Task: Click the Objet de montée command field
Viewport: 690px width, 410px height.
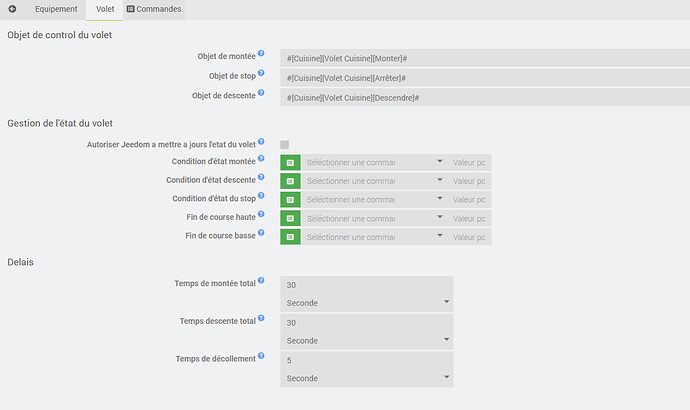Action: click(485, 58)
